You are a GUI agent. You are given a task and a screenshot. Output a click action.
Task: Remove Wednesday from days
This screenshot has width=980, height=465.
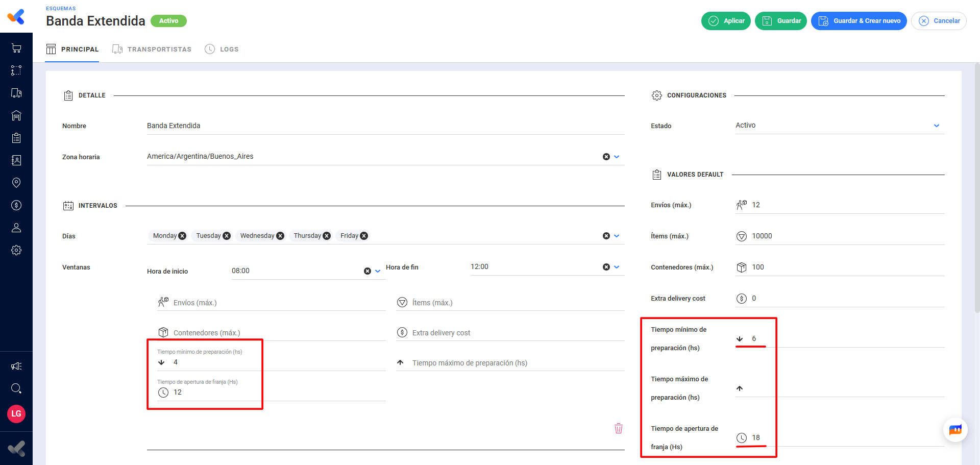(x=280, y=236)
